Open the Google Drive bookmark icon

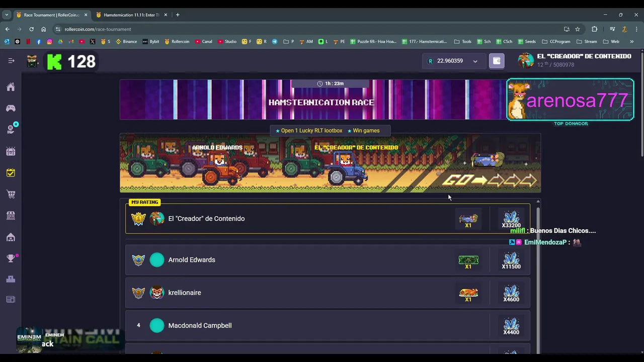pyautogui.click(x=60, y=42)
